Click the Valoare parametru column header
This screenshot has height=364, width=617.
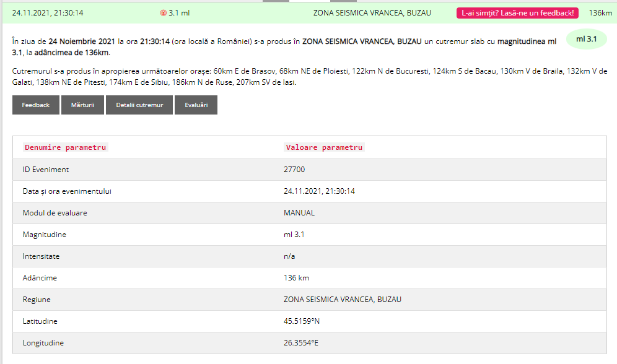click(x=324, y=147)
